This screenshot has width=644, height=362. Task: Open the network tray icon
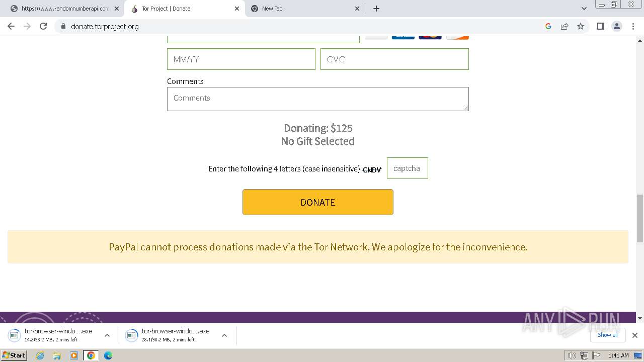[584, 355]
